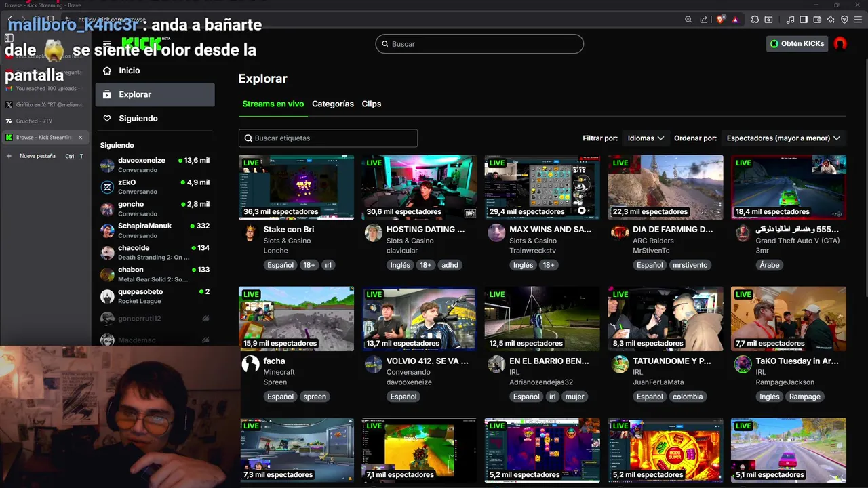Switch to the Griffito en X browser tab
This screenshot has width=868, height=488.
[x=45, y=105]
